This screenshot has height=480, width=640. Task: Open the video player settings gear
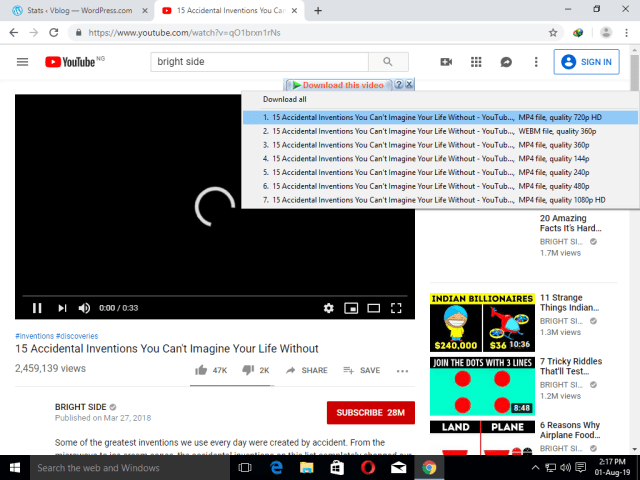click(x=328, y=308)
